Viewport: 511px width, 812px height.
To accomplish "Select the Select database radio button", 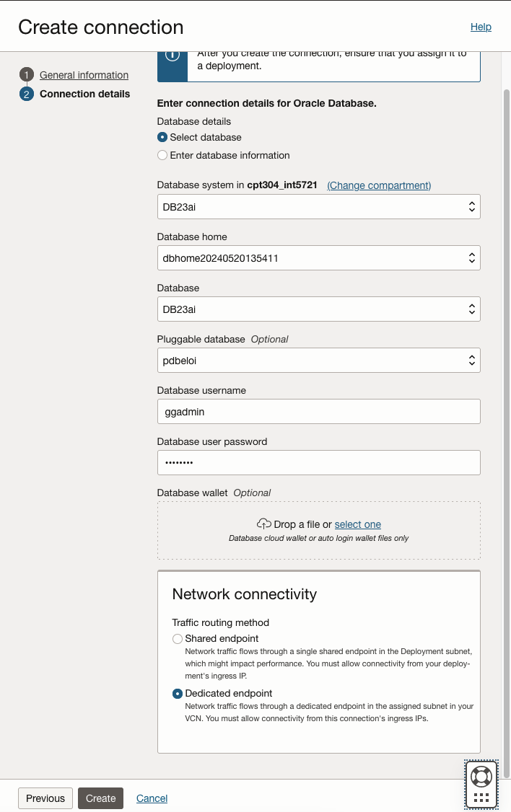I will click(x=162, y=137).
